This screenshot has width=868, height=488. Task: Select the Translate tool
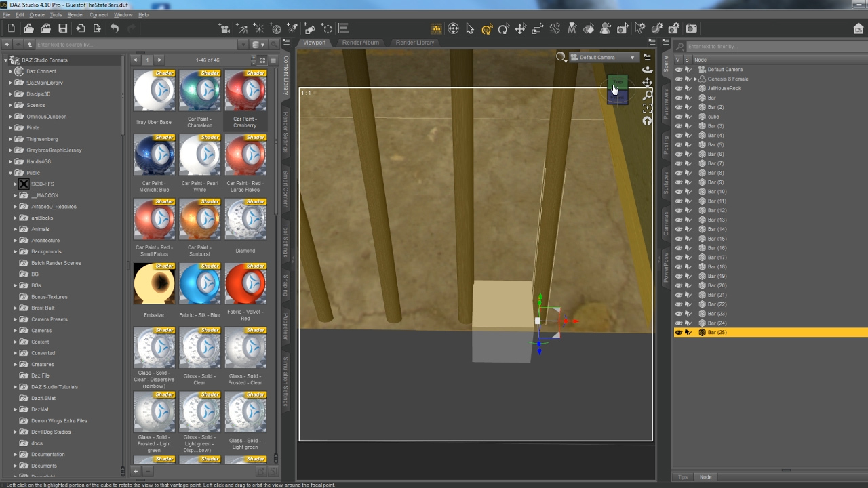tap(520, 28)
